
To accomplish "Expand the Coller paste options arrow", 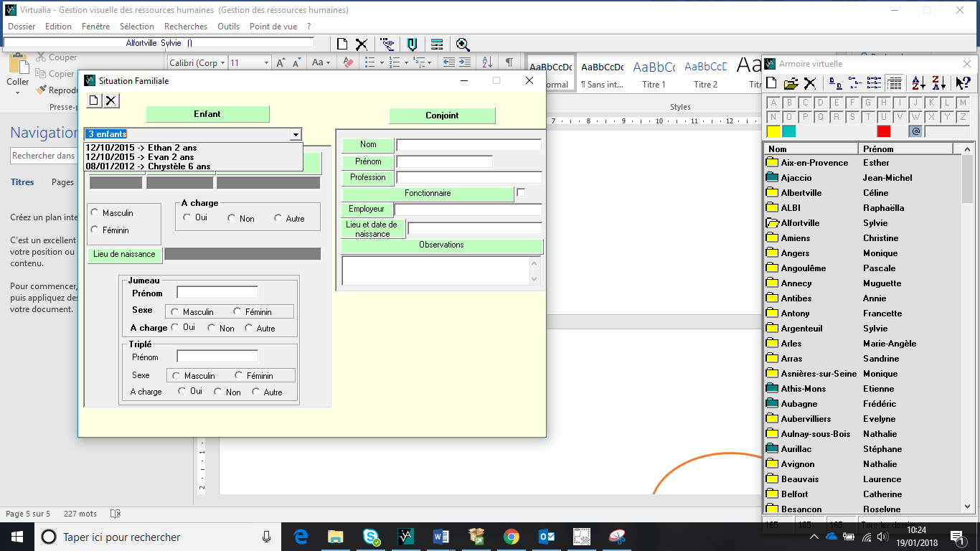I will click(18, 93).
